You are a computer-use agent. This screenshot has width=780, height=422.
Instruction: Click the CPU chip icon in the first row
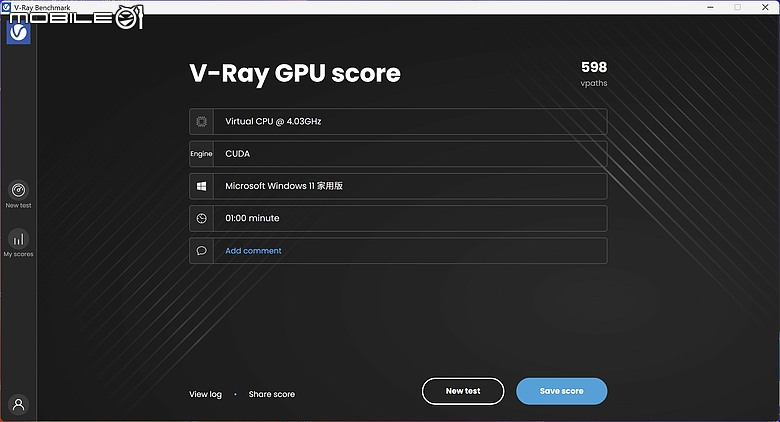pyautogui.click(x=201, y=121)
